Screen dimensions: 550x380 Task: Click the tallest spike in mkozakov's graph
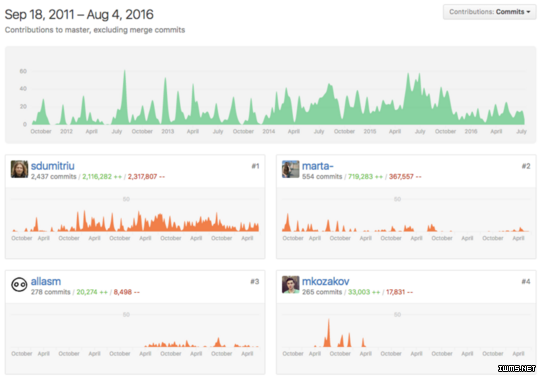328,333
